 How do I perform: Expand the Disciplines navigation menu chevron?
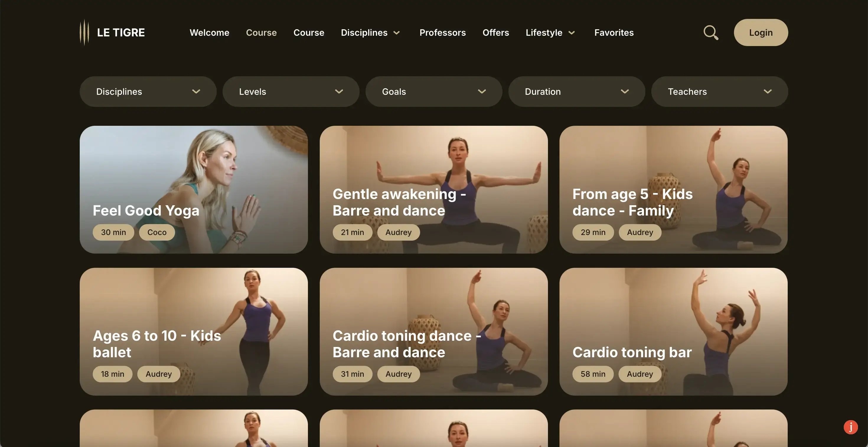[x=396, y=33]
